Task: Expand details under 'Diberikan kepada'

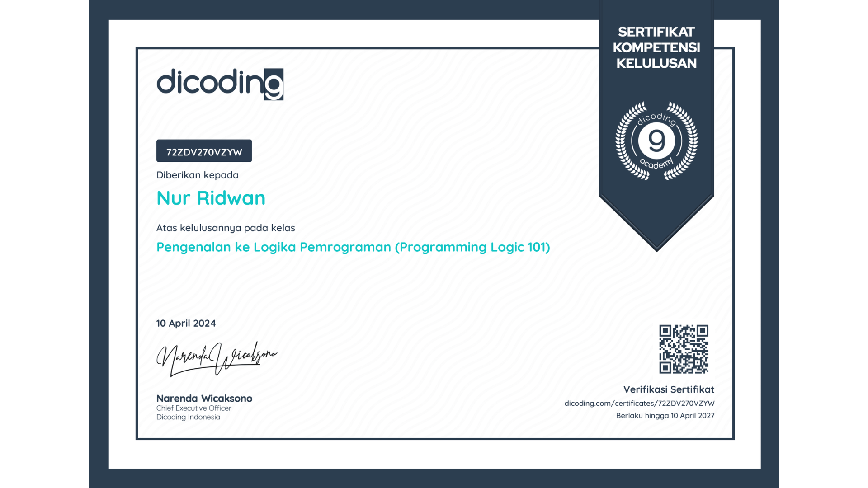Action: pos(197,175)
